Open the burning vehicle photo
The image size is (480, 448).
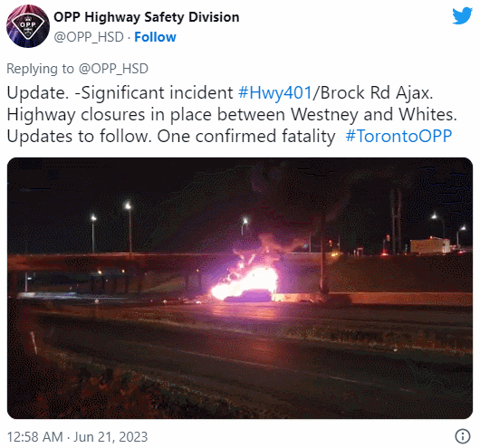tap(240, 288)
